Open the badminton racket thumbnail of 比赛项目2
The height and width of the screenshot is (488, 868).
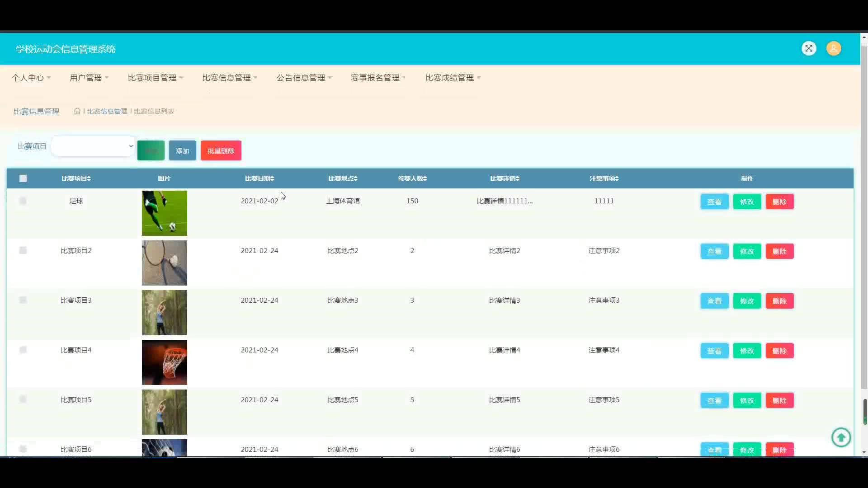(165, 263)
